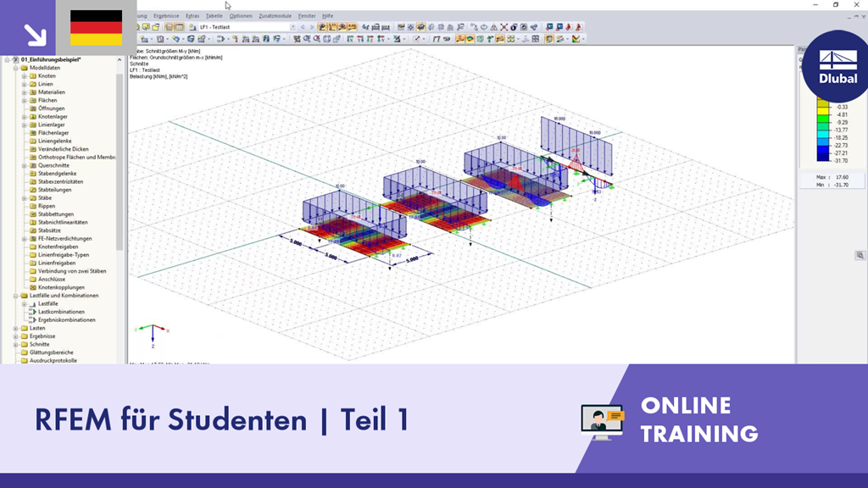Select Liniengelenke in the navigator
Image resolution: width=868 pixels, height=488 pixels.
tap(54, 141)
